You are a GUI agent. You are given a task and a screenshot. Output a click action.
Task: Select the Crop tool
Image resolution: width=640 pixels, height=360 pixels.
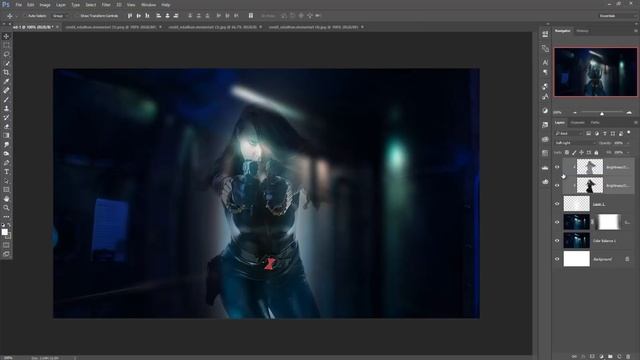[x=6, y=72]
